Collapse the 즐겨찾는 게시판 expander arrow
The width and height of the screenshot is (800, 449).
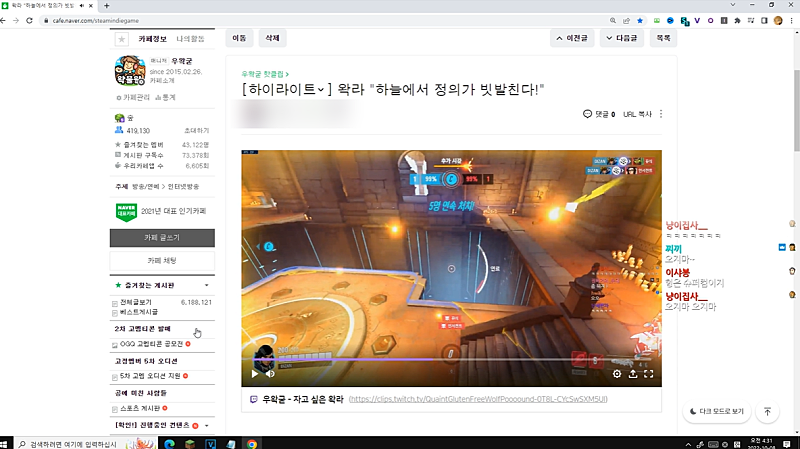pos(207,285)
